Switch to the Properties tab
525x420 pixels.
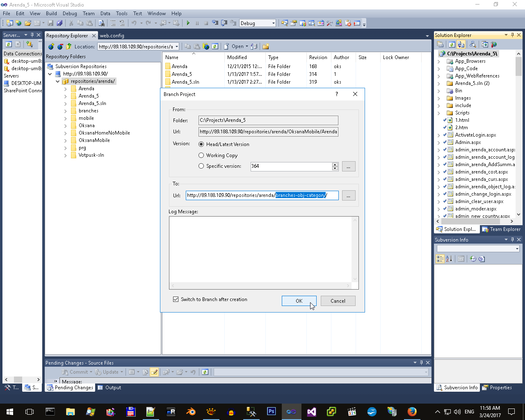click(x=497, y=388)
